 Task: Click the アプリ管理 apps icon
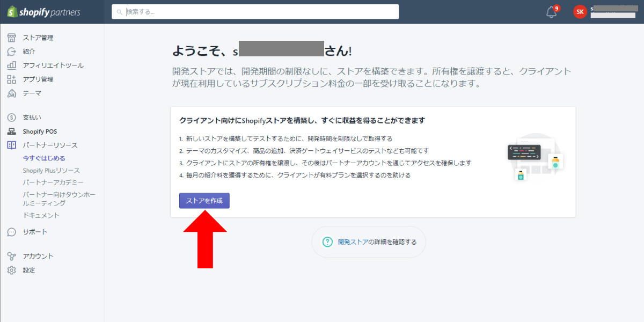click(12, 79)
